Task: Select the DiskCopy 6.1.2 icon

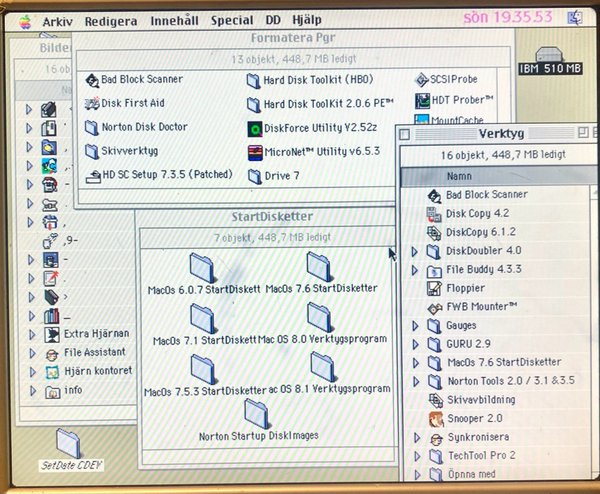Action: pyautogui.click(x=434, y=233)
